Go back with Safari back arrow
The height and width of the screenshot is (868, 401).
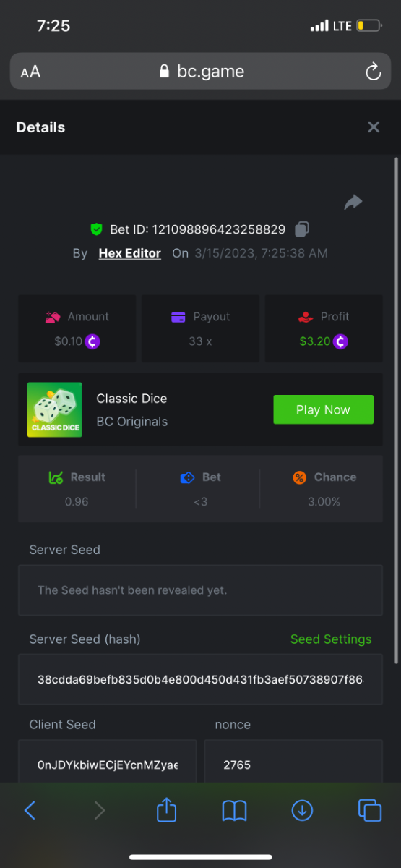[30, 811]
